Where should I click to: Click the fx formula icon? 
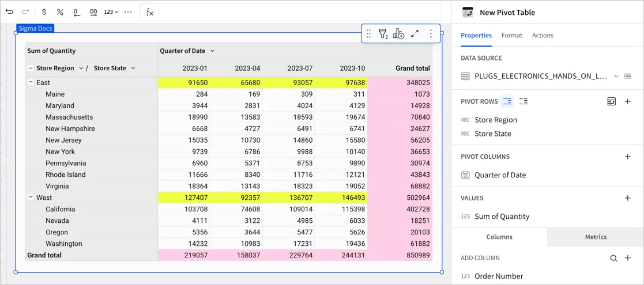click(x=150, y=12)
